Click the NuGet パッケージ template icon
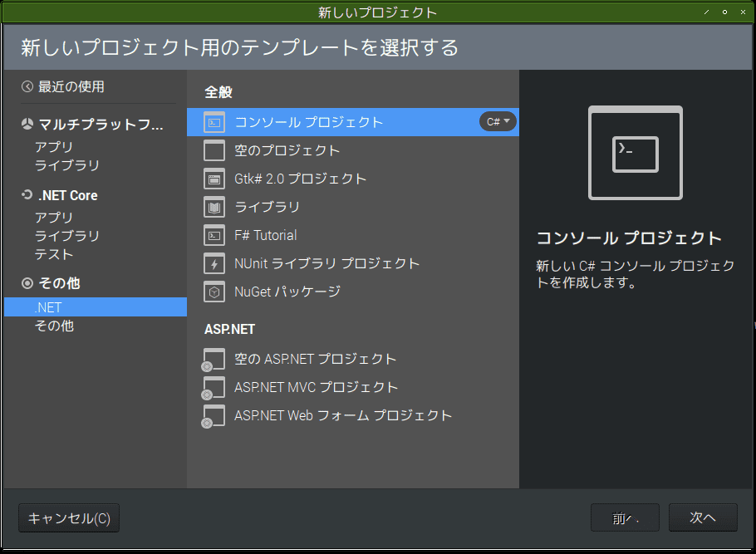 pos(214,292)
